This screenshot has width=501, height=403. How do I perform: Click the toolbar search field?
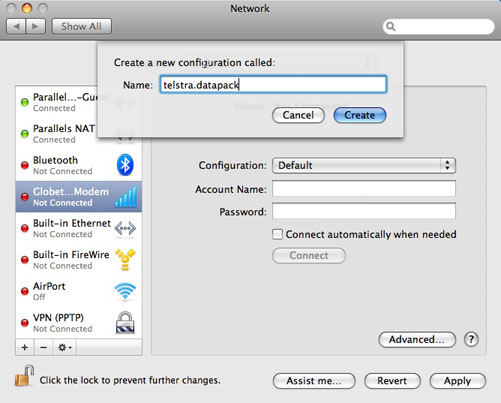439,26
